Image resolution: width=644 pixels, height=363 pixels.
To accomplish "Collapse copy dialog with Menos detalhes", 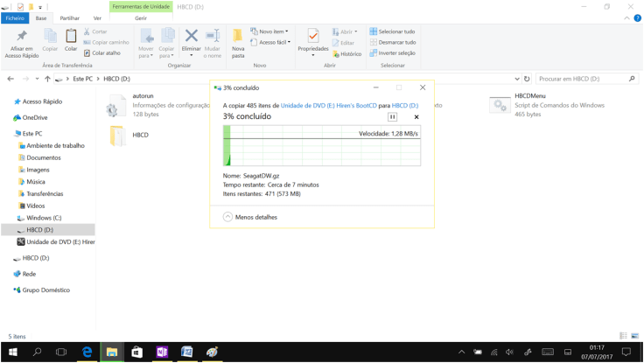I will [x=250, y=217].
